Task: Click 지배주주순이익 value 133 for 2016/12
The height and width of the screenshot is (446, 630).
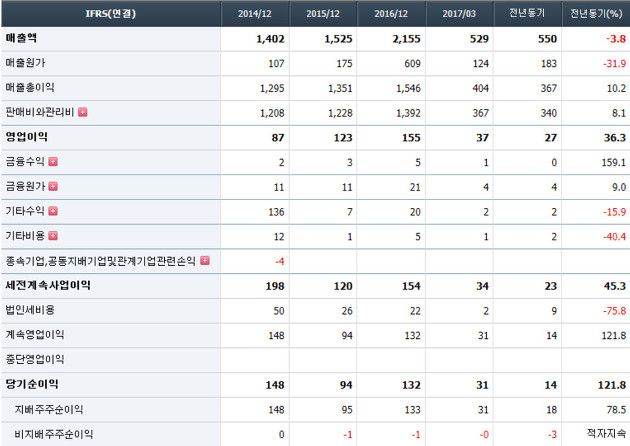Action: (x=413, y=410)
